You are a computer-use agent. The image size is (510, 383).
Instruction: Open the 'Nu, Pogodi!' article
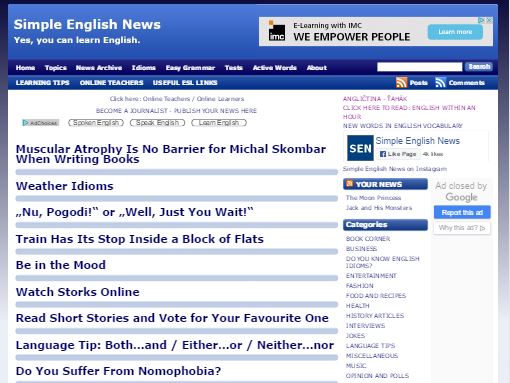click(x=135, y=212)
